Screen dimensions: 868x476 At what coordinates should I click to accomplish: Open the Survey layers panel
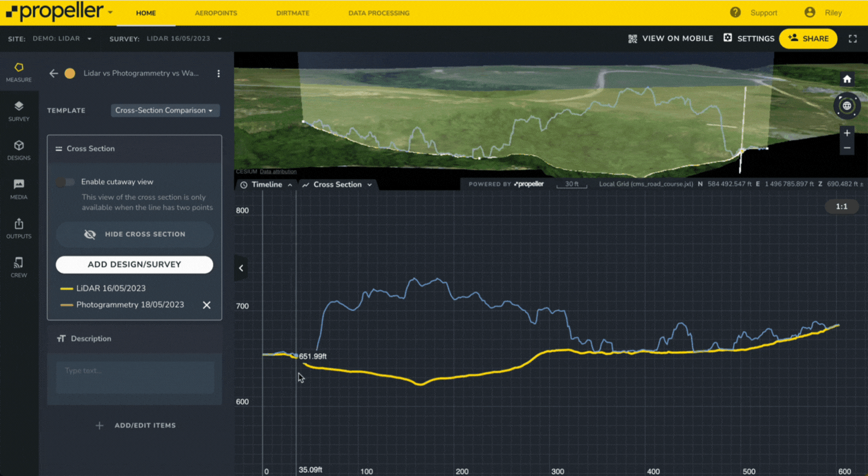coord(19,110)
